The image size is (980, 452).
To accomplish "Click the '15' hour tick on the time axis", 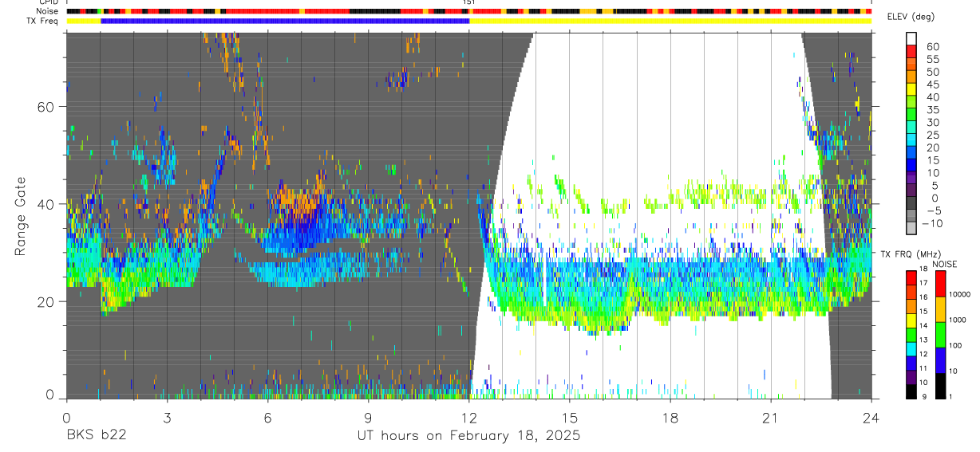I will coord(570,418).
